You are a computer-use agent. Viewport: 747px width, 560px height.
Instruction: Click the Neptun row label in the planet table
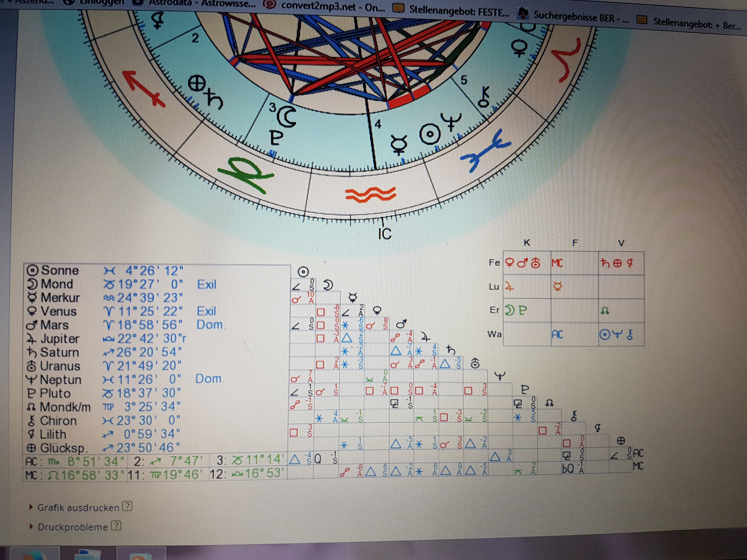61,380
